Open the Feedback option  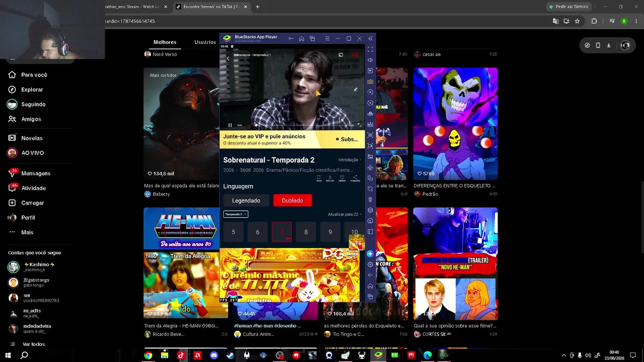click(342, 178)
